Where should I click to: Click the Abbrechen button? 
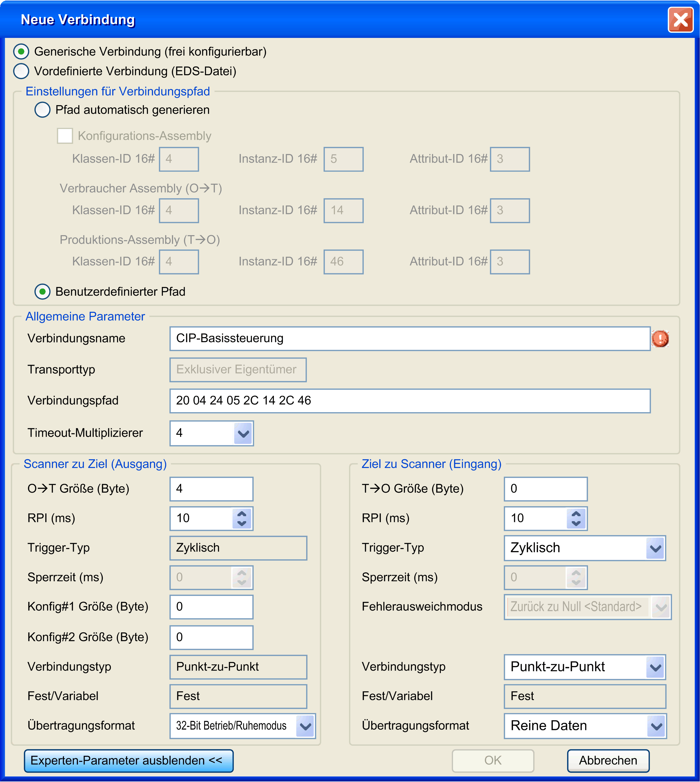pos(608,761)
